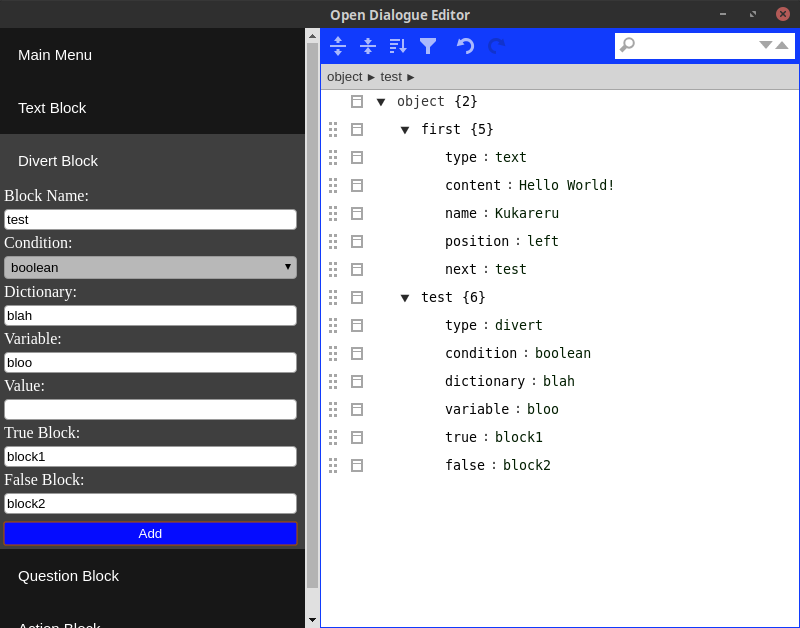Click inside the Value input field
The image size is (800, 628).
(x=150, y=409)
